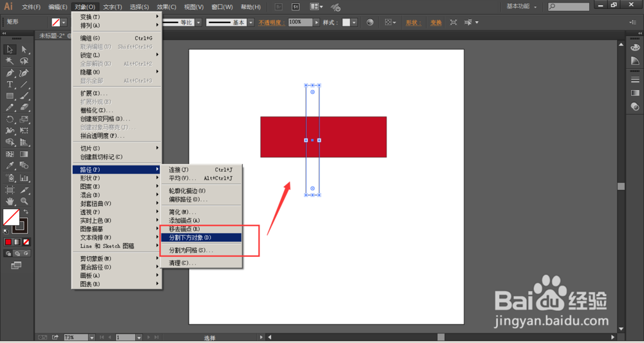Screen dimensions: 644x343
Task: Select the Mesh tool
Action: click(x=10, y=154)
